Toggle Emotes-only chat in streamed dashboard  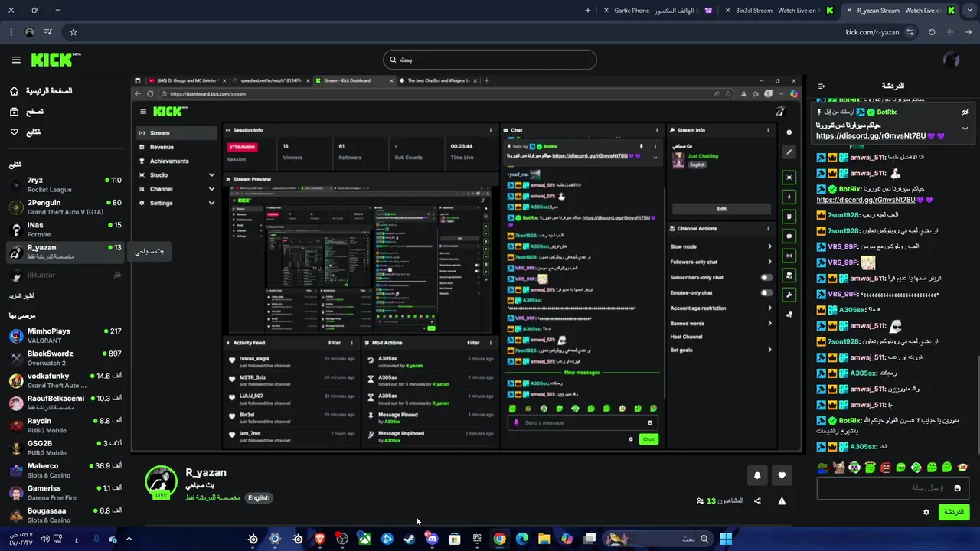point(766,292)
